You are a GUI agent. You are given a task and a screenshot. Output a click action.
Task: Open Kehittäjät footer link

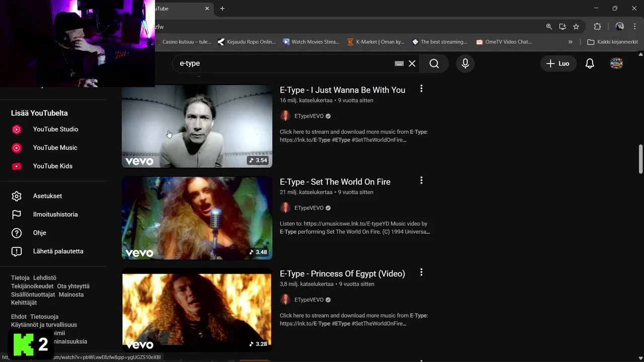pos(24,303)
